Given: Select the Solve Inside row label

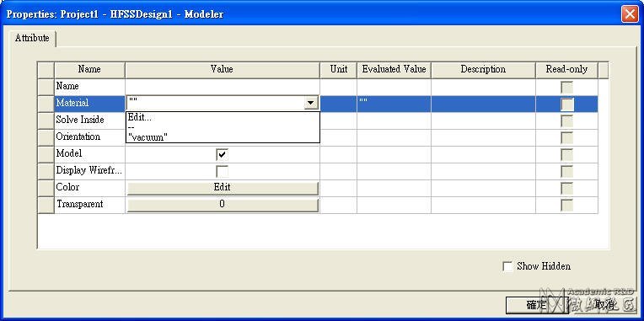Looking at the screenshot, I should pyautogui.click(x=89, y=120).
